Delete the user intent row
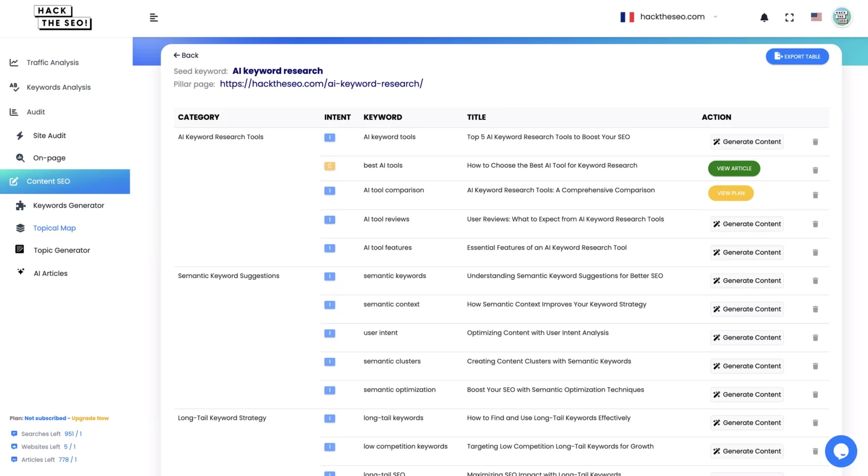868x476 pixels. coord(815,337)
